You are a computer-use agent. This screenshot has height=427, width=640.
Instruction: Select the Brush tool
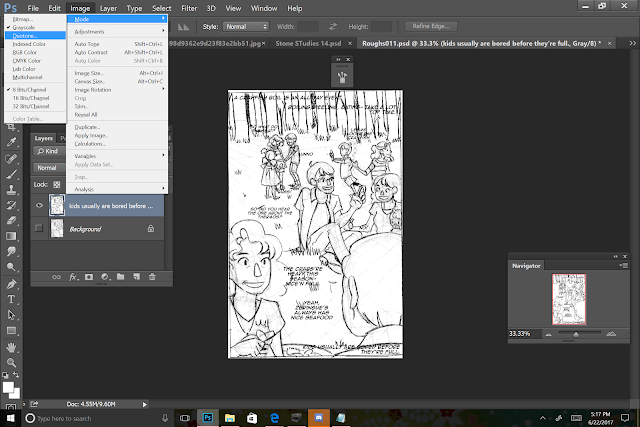pyautogui.click(x=11, y=174)
